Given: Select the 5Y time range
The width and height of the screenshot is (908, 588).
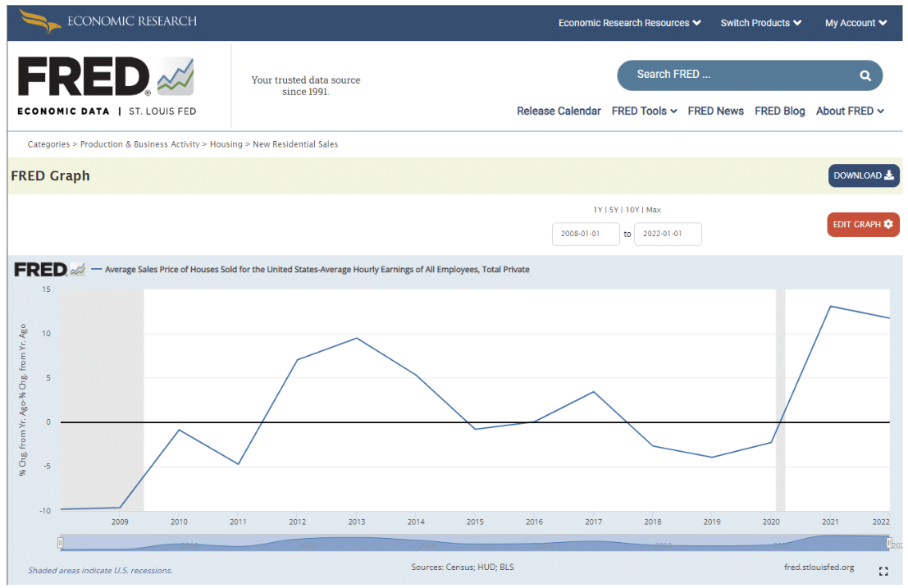Looking at the screenshot, I should click(614, 210).
